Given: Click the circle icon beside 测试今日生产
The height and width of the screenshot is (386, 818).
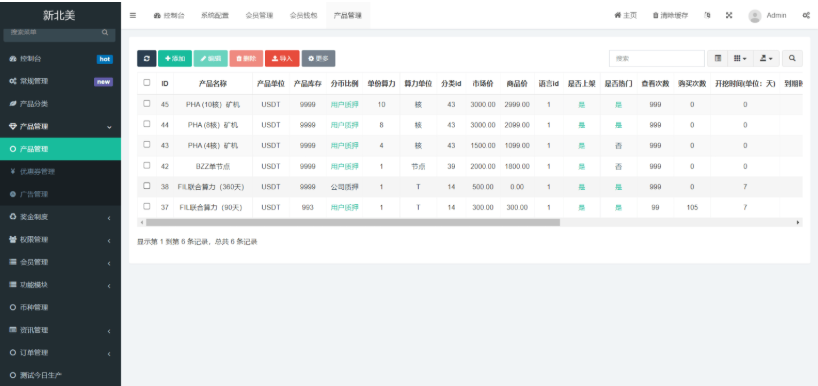Looking at the screenshot, I should tap(13, 375).
